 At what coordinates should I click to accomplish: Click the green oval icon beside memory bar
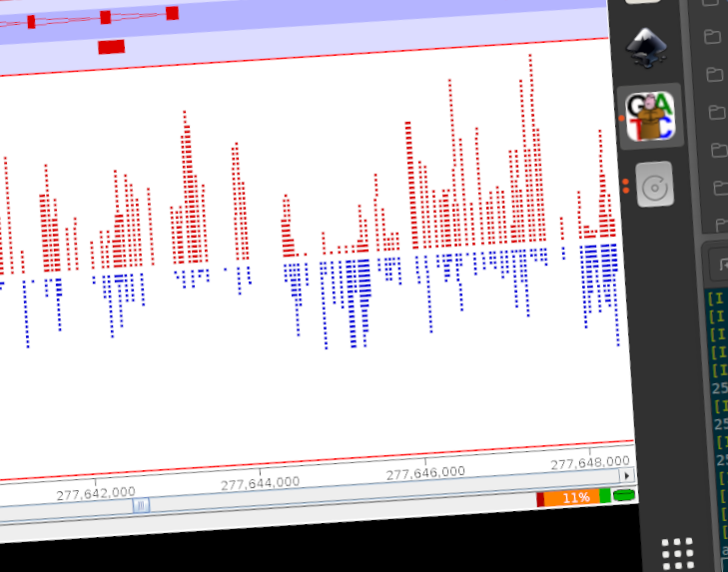(x=624, y=495)
